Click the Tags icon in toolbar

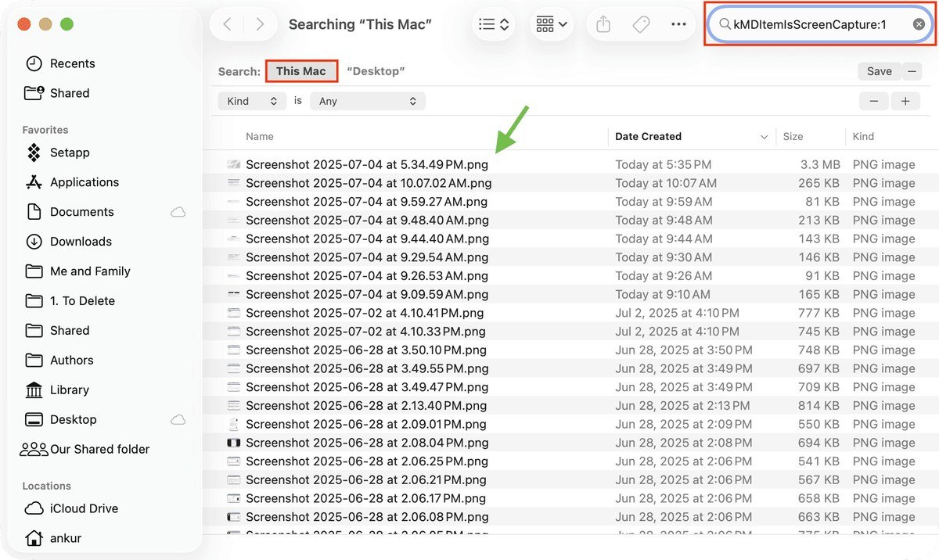click(641, 24)
